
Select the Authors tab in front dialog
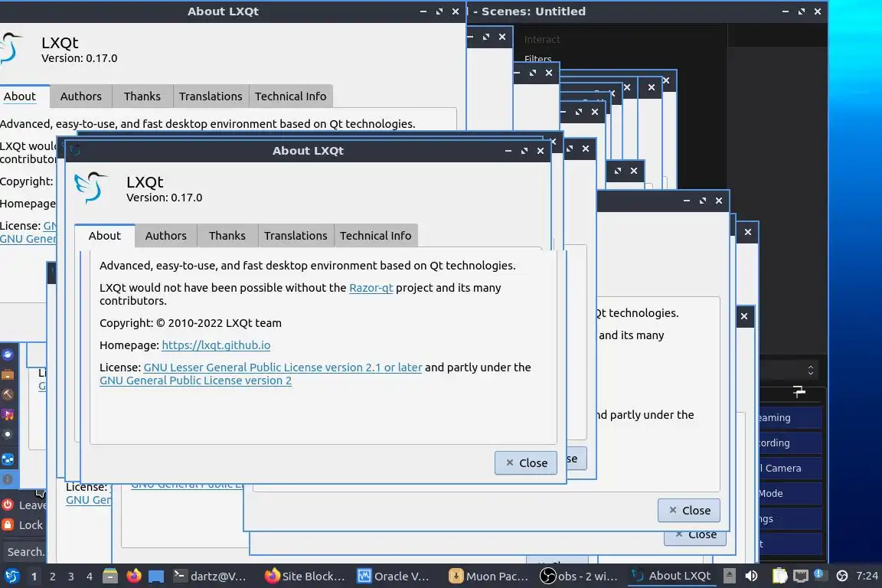click(x=166, y=236)
